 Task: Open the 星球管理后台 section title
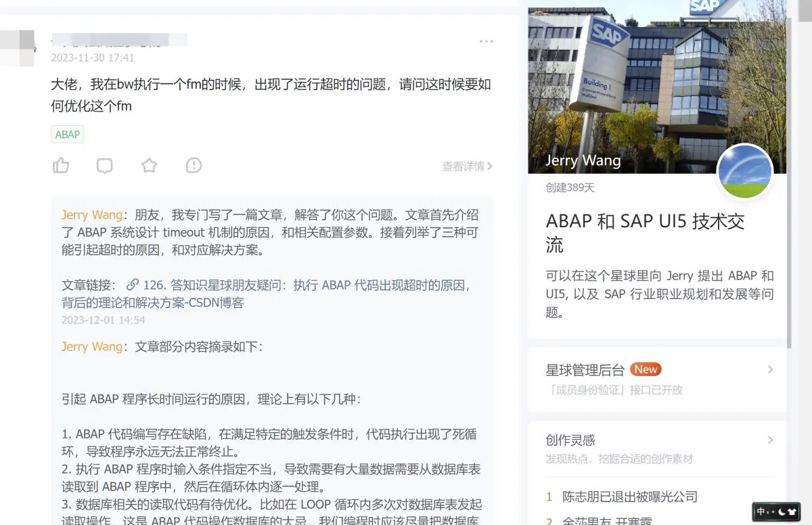585,370
